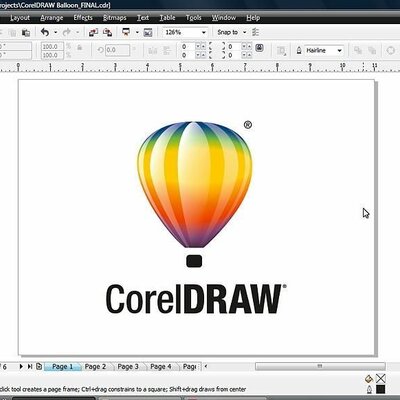This screenshot has height=400, width=400.
Task: Click the Redo arrow icon
Action: pyautogui.click(x=67, y=32)
